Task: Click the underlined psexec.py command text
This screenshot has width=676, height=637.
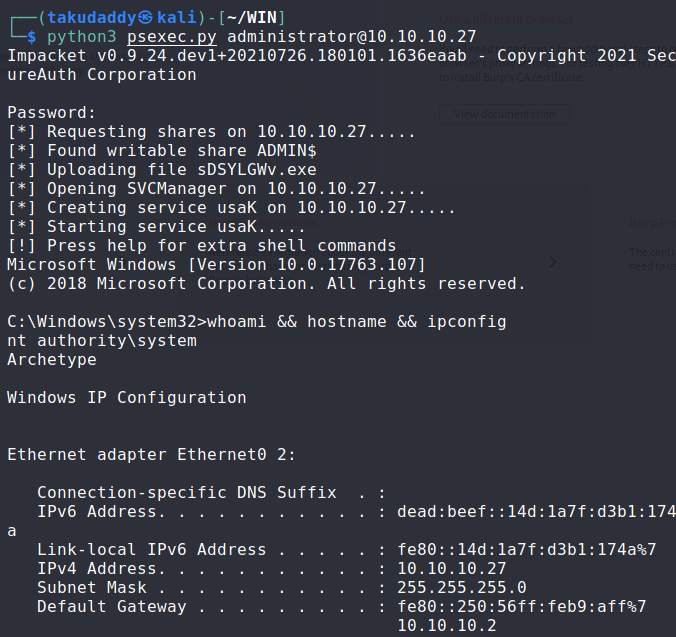Action: pos(172,37)
